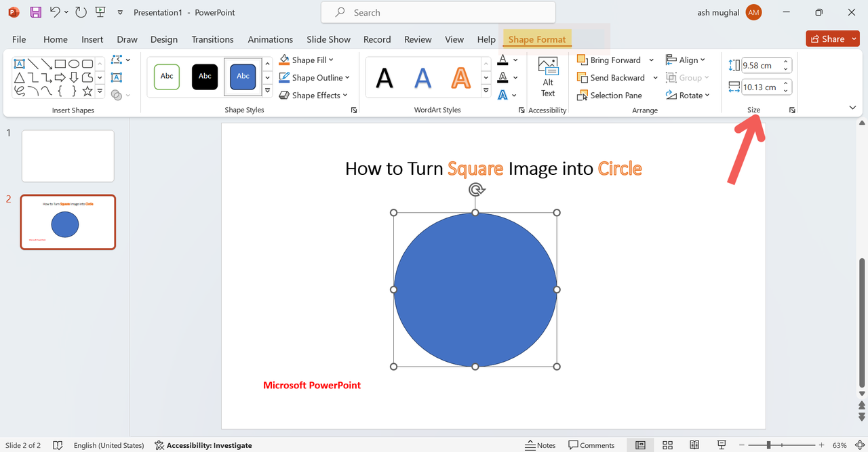Open the Size dialog launcher
868x452 pixels.
click(x=792, y=110)
